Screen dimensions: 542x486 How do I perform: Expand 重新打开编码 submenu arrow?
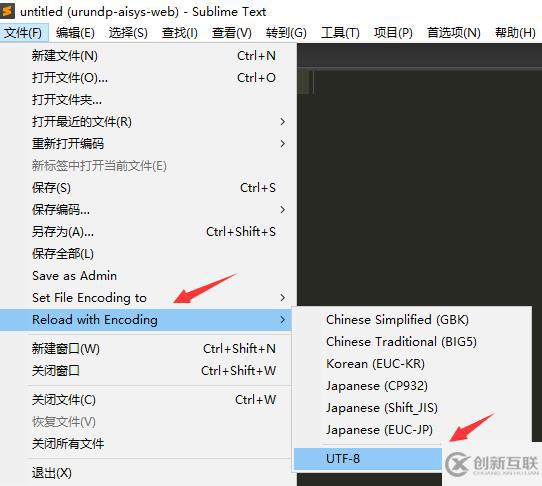[x=282, y=143]
